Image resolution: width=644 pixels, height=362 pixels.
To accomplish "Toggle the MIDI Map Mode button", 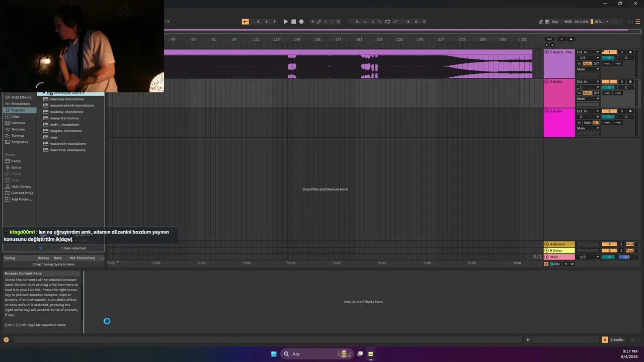I will 568,22.
